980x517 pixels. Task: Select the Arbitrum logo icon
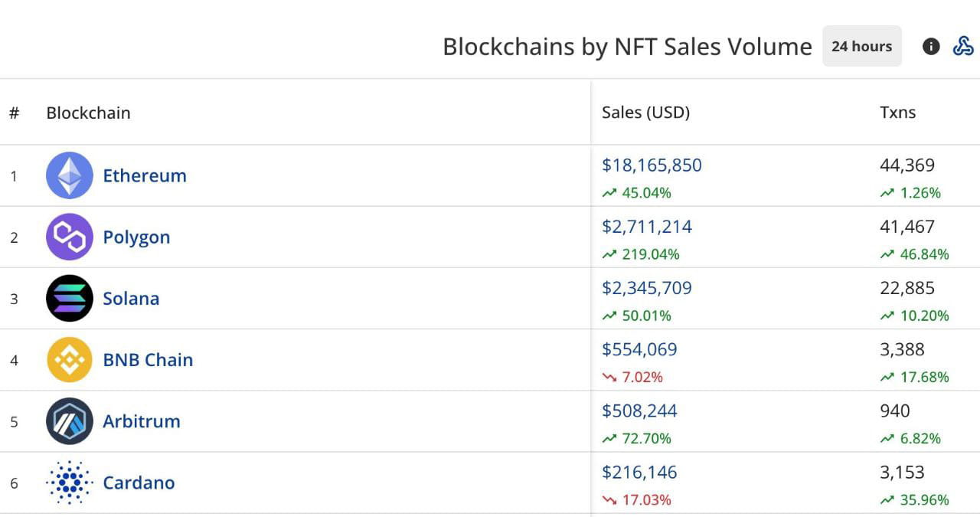click(x=69, y=420)
